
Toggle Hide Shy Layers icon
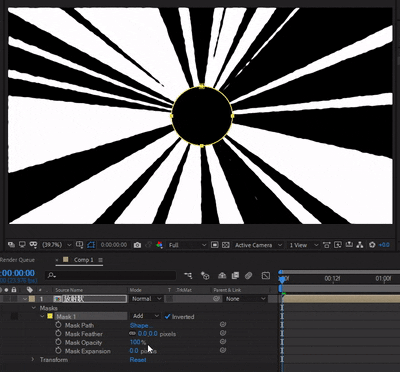coord(222,275)
